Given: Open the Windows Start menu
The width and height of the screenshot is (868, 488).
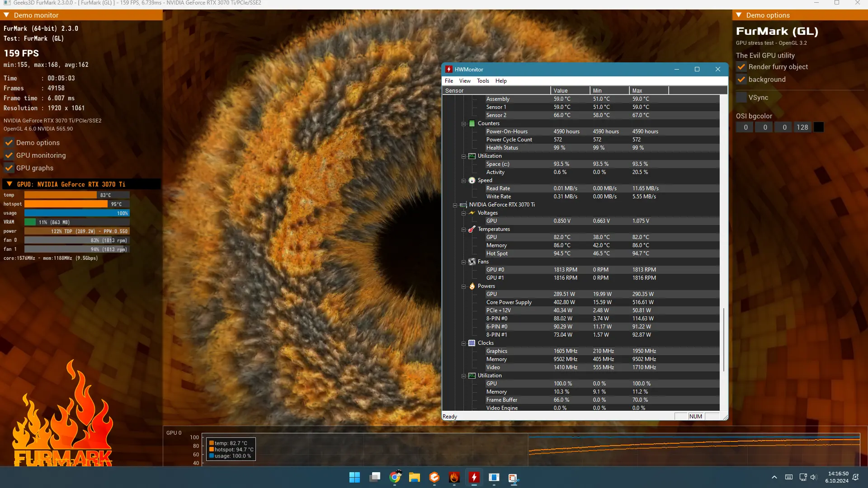Looking at the screenshot, I should pos(355,477).
